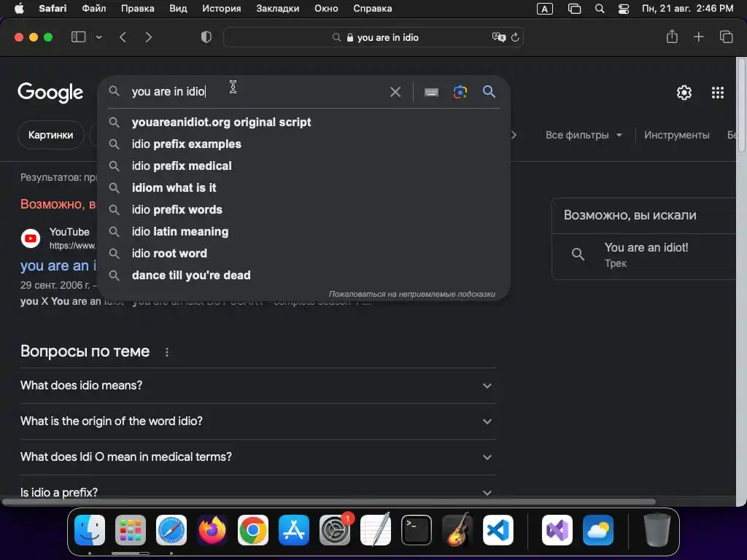Toggle Safari sidebar
Viewport: 747px width, 560px height.
point(78,37)
